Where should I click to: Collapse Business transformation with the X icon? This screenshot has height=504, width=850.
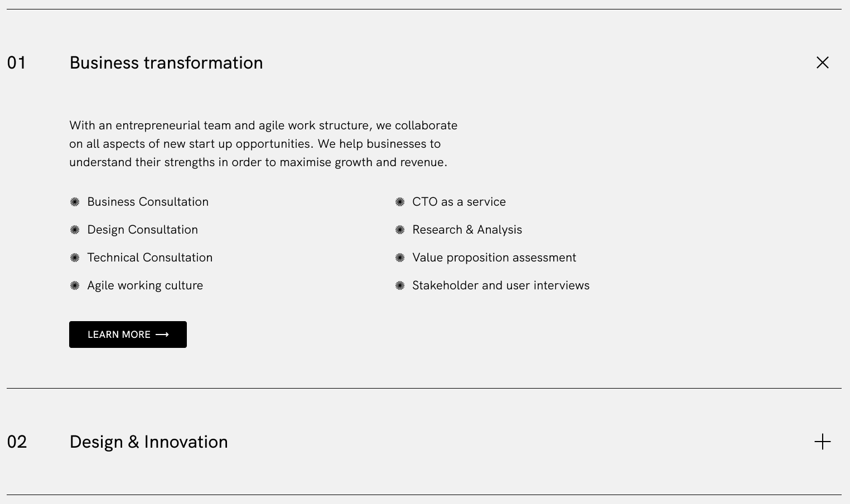click(x=822, y=62)
